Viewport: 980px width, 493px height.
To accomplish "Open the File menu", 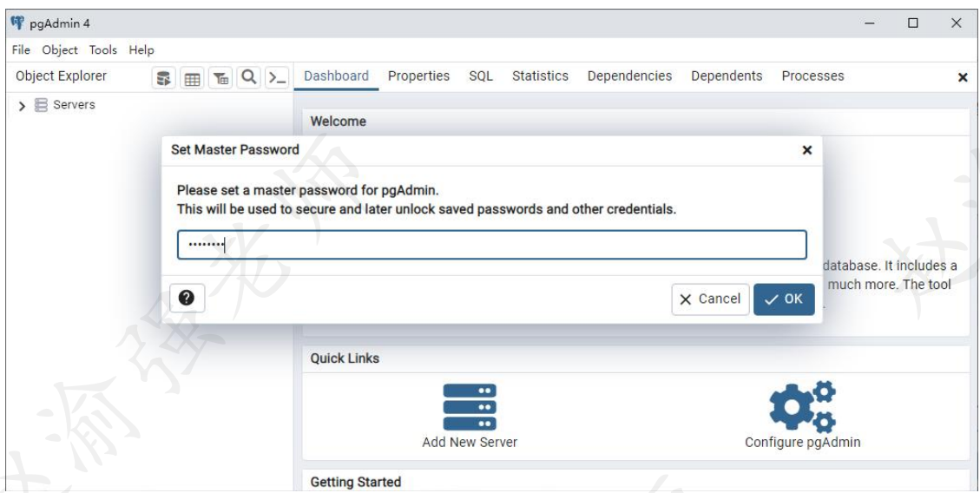I will click(21, 50).
